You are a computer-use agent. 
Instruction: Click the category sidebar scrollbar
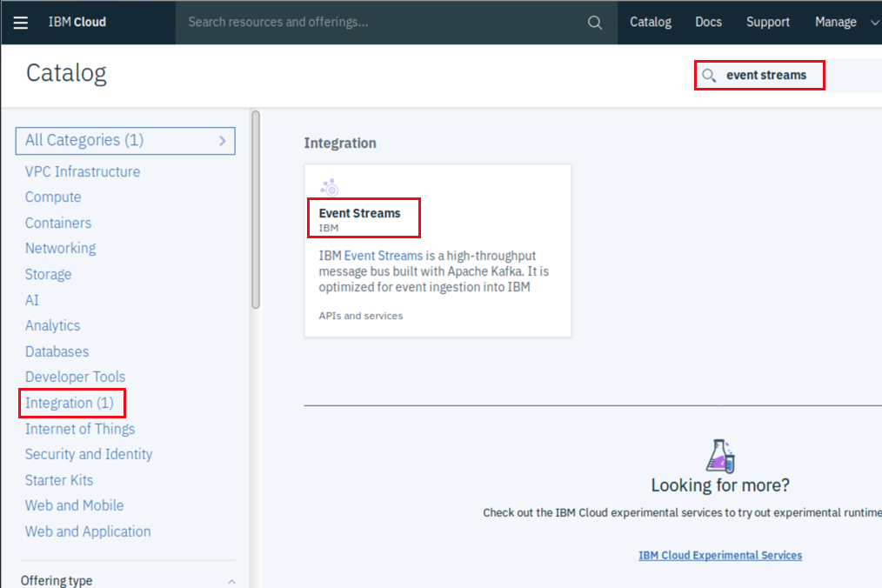pyautogui.click(x=256, y=210)
